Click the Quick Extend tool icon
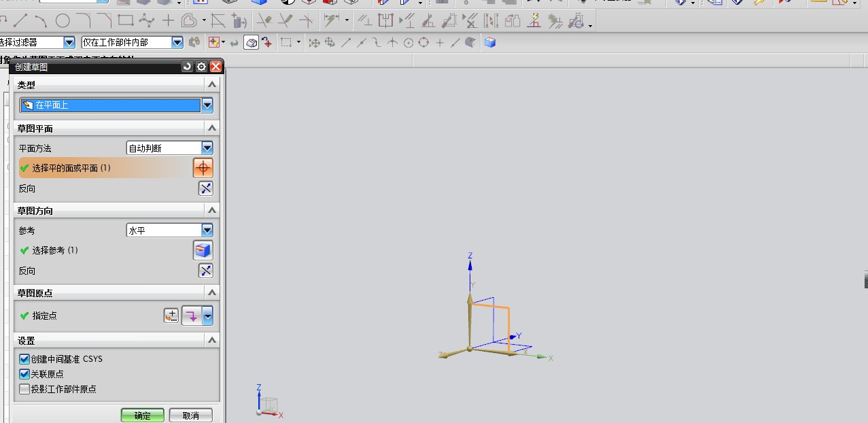Screen dimensions: 868x423 285,20
